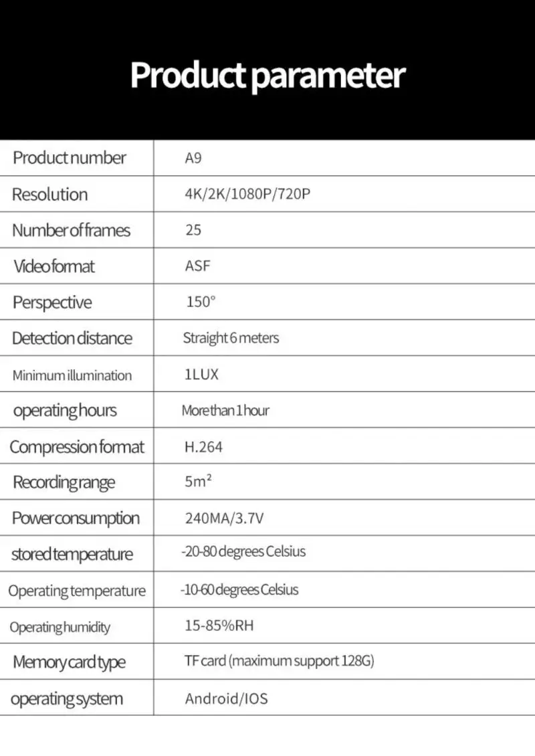
Task: Select the More than 1 hour value
Action: click(225, 410)
